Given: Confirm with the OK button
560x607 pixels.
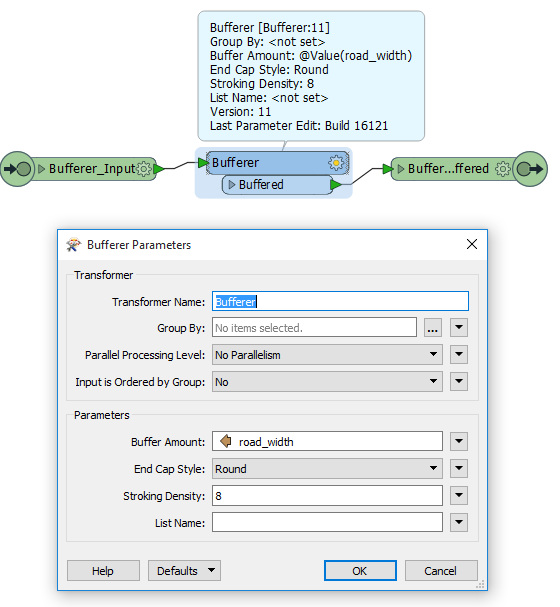Looking at the screenshot, I should [360, 571].
